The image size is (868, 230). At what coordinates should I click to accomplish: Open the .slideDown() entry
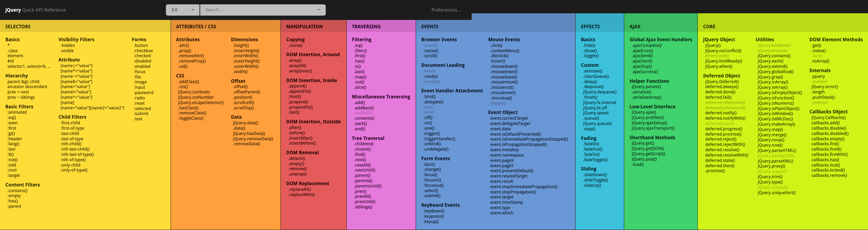tap(595, 175)
